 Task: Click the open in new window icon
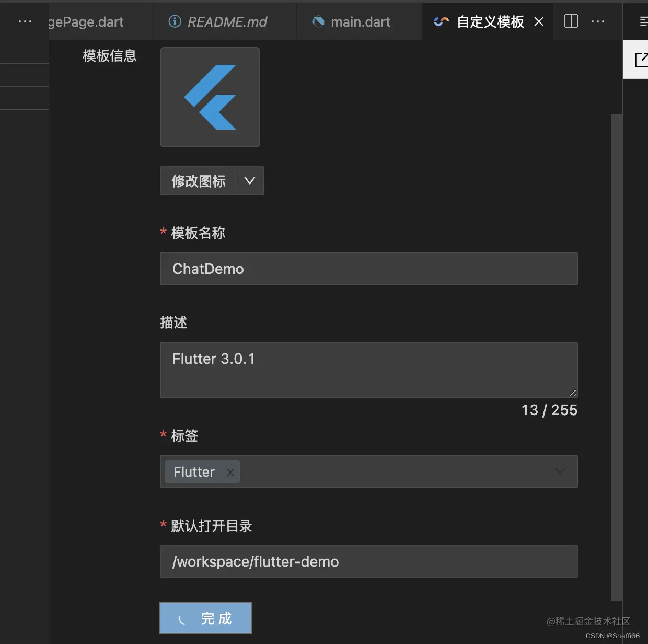641,60
